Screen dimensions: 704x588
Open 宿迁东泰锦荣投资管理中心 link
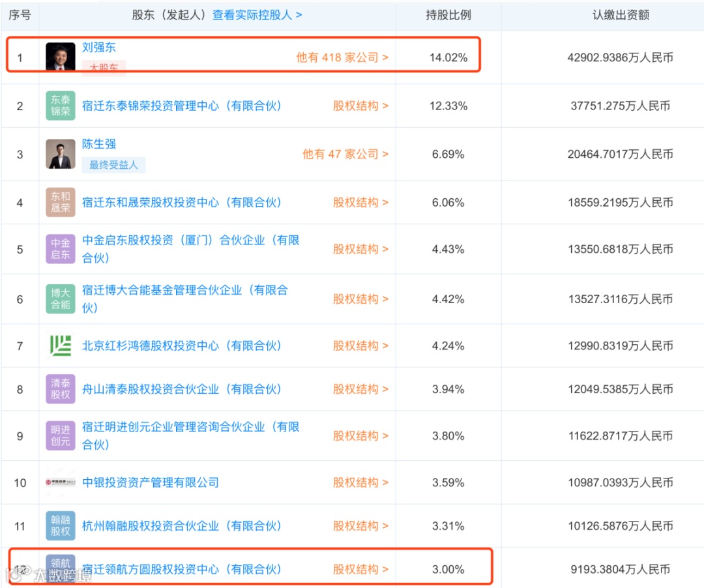coord(182,106)
